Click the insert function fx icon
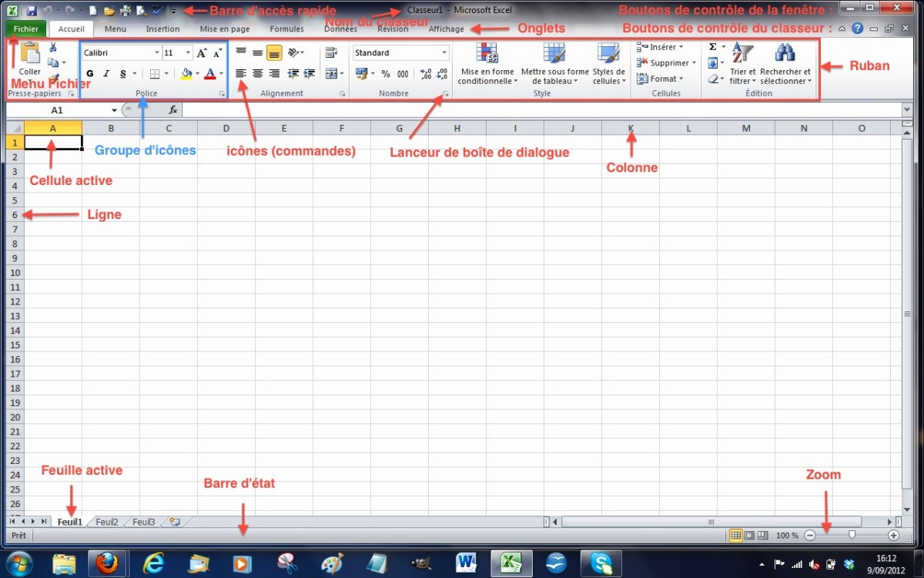The height and width of the screenshot is (578, 924). (173, 110)
